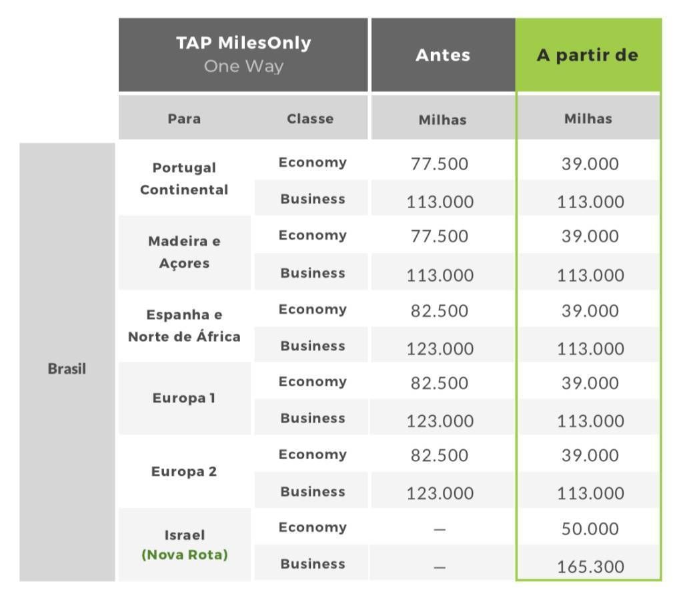Click the Classe column label
The image size is (683, 616).
pos(310,119)
